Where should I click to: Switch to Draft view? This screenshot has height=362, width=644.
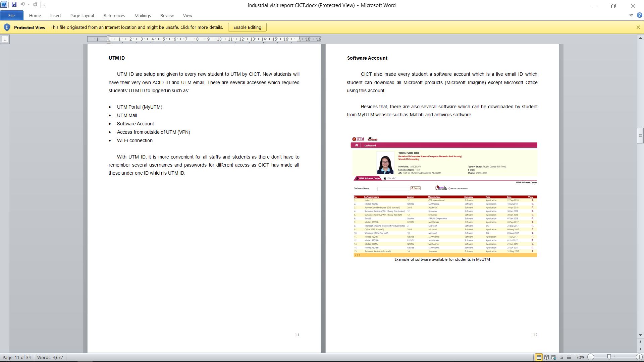click(x=569, y=357)
